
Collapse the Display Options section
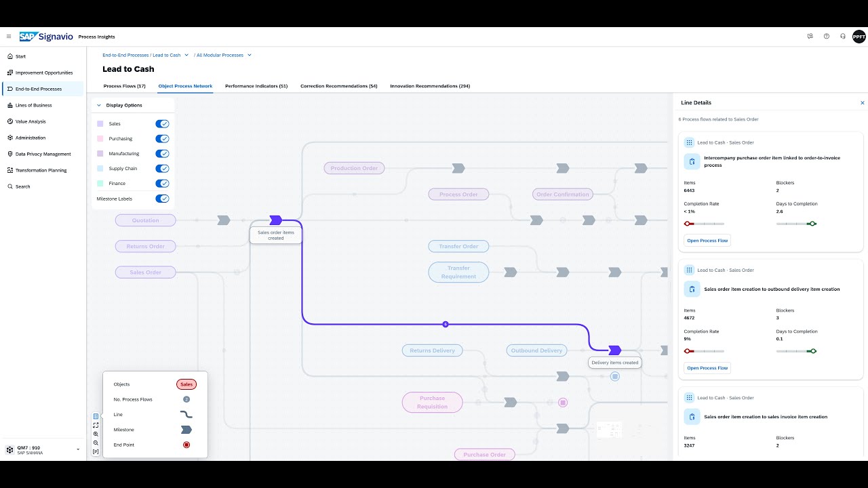click(99, 105)
